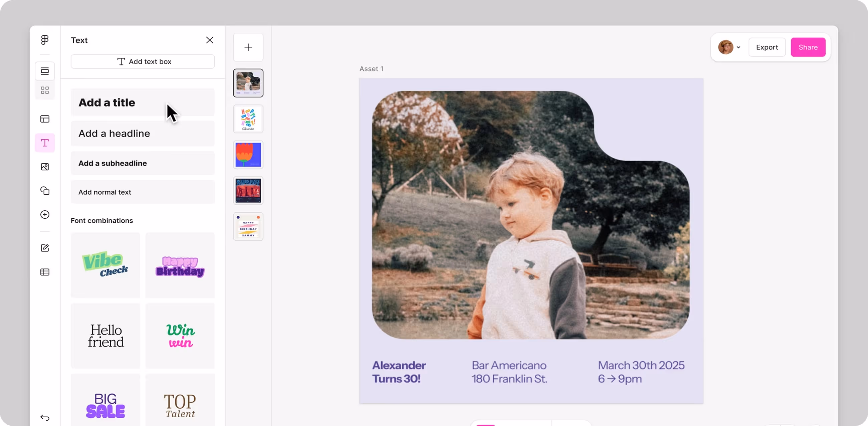Choose Add a subheadline option

point(143,163)
